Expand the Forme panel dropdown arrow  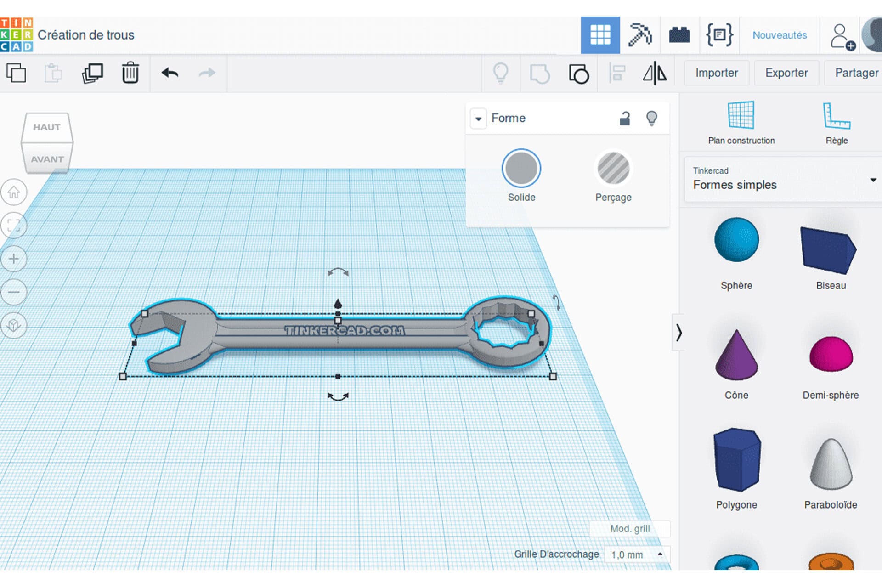[x=478, y=118]
